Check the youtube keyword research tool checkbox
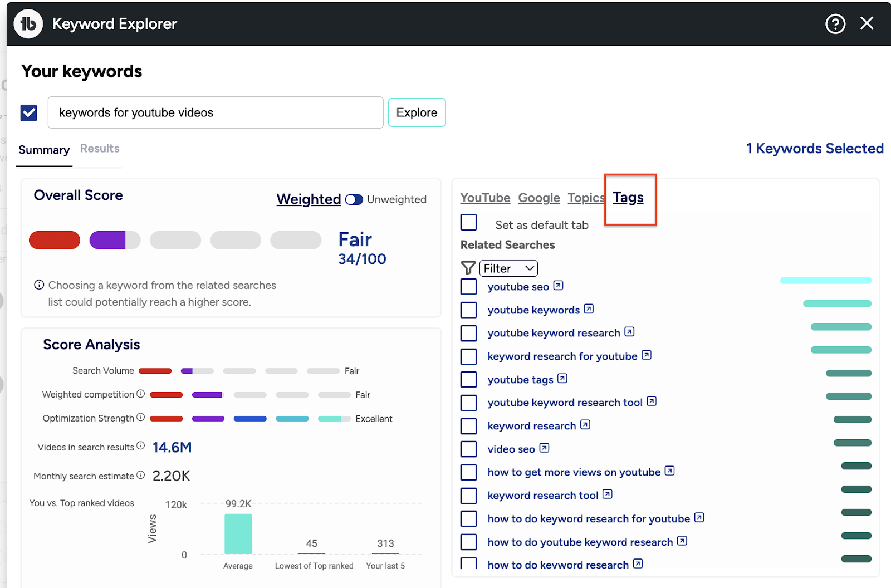The image size is (891, 588). click(x=469, y=403)
